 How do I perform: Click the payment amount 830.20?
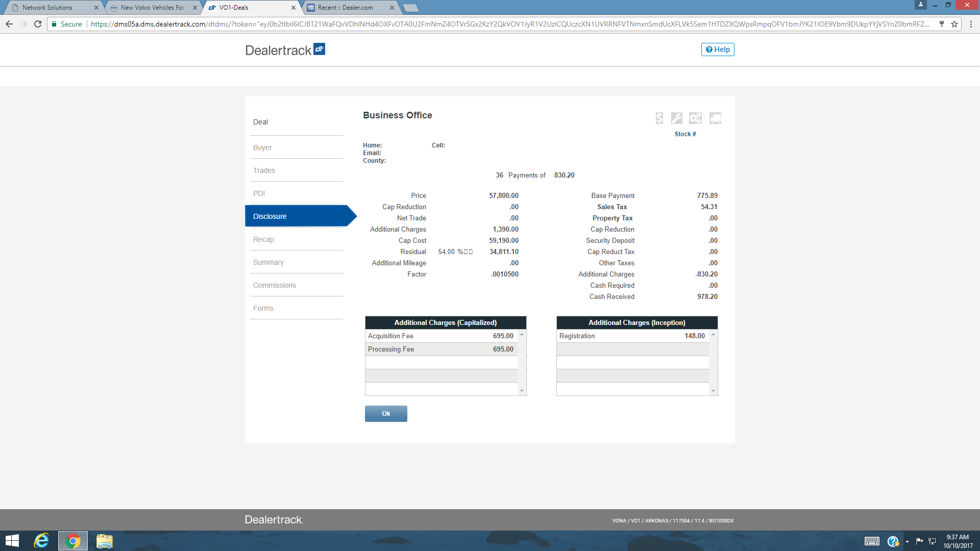tap(564, 176)
